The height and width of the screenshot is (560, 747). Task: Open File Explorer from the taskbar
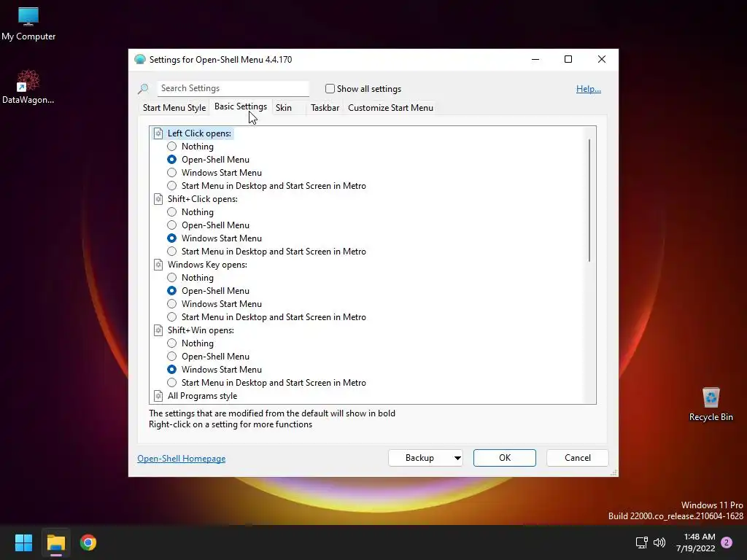[x=55, y=542]
